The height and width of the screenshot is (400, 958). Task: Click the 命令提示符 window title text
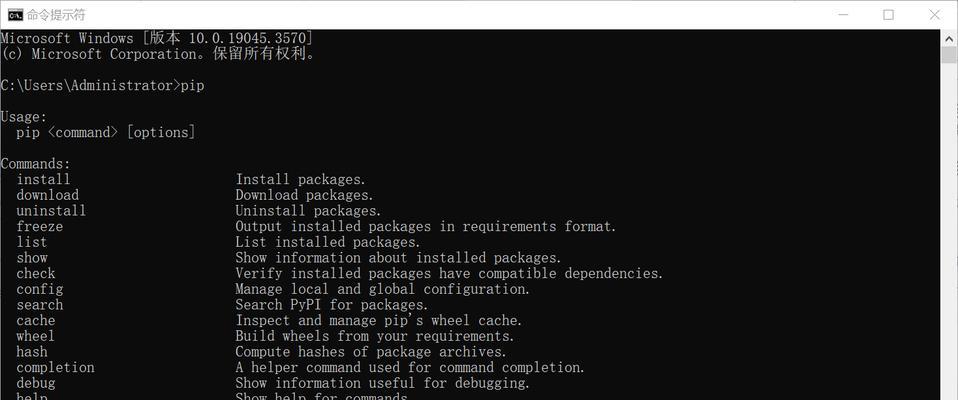(x=56, y=15)
